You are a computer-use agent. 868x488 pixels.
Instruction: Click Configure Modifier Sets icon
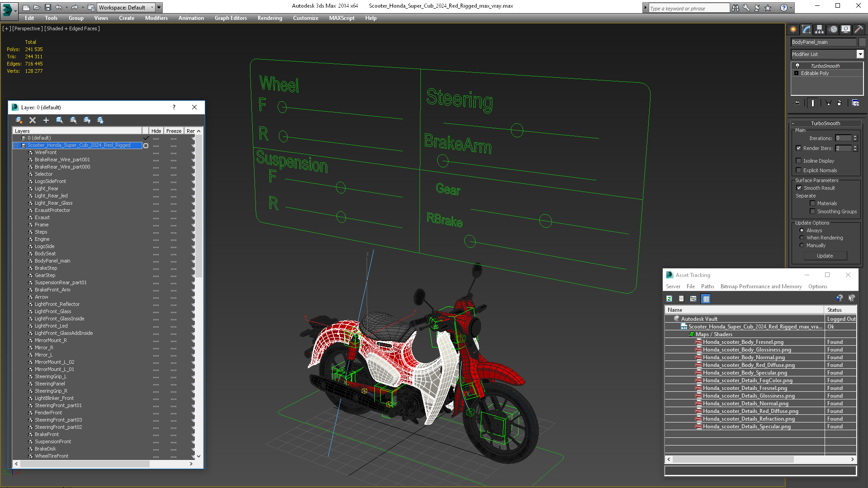tap(855, 103)
